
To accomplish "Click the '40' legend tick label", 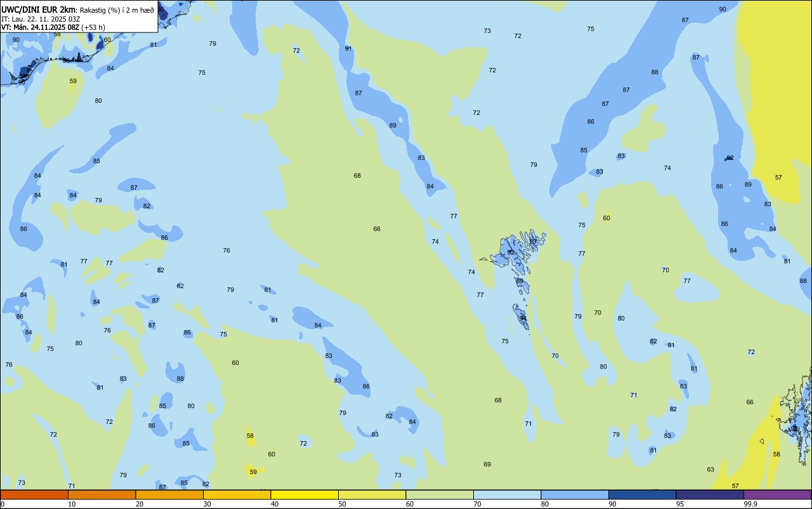I will pyautogui.click(x=275, y=504).
